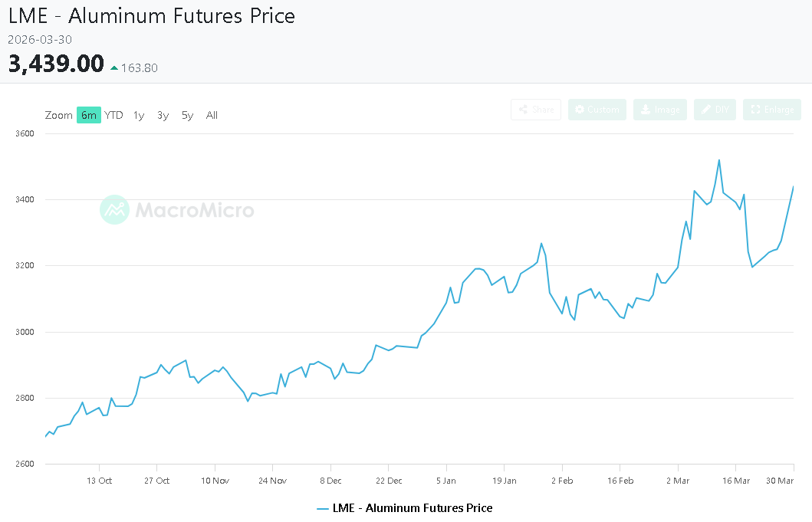The width and height of the screenshot is (812, 522).
Task: Click the MacroMicro watermark logo icon
Action: (x=115, y=209)
